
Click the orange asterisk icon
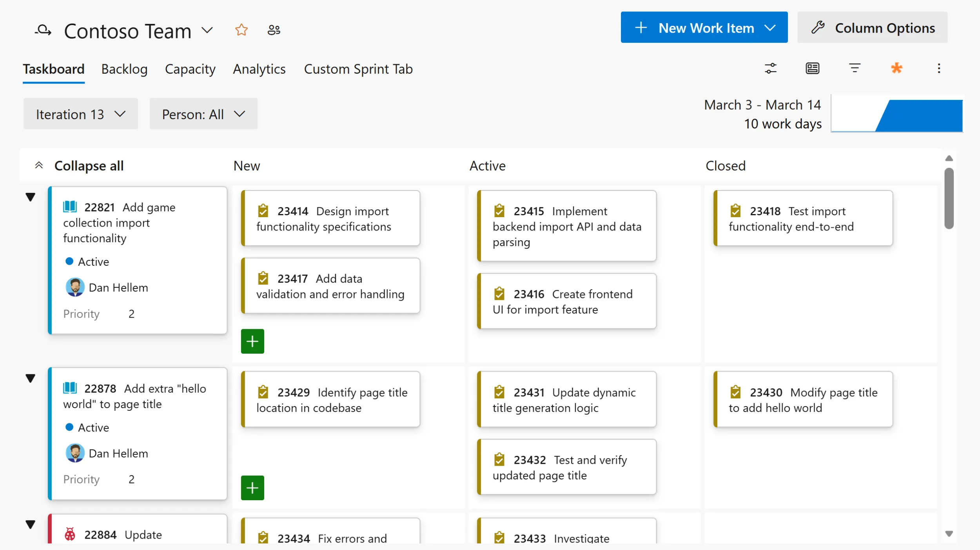(x=897, y=69)
